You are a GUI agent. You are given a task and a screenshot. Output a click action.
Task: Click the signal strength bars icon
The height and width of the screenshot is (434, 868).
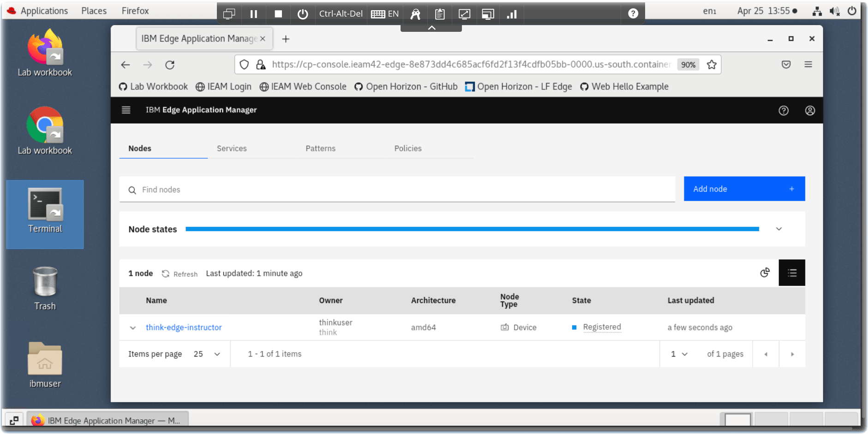pyautogui.click(x=512, y=14)
